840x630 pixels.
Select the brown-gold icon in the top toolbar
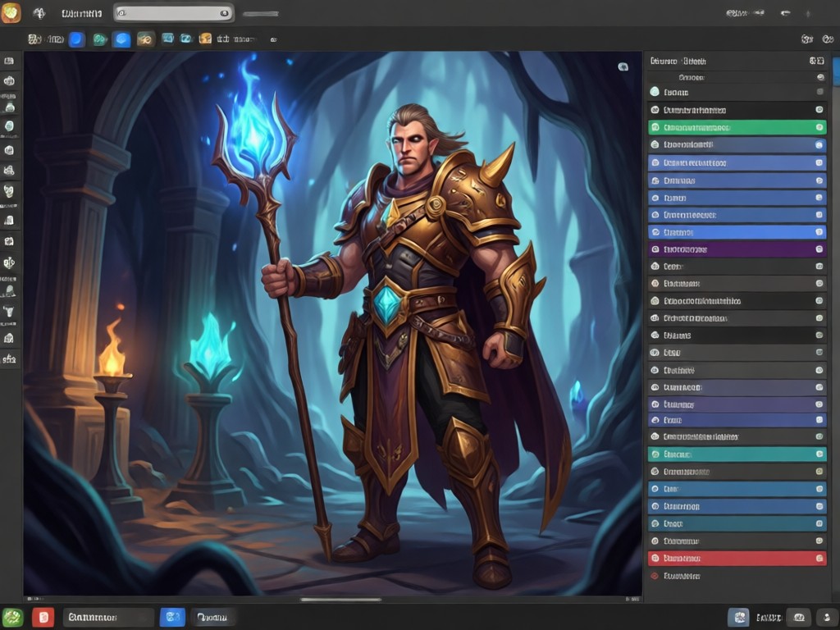[x=145, y=39]
